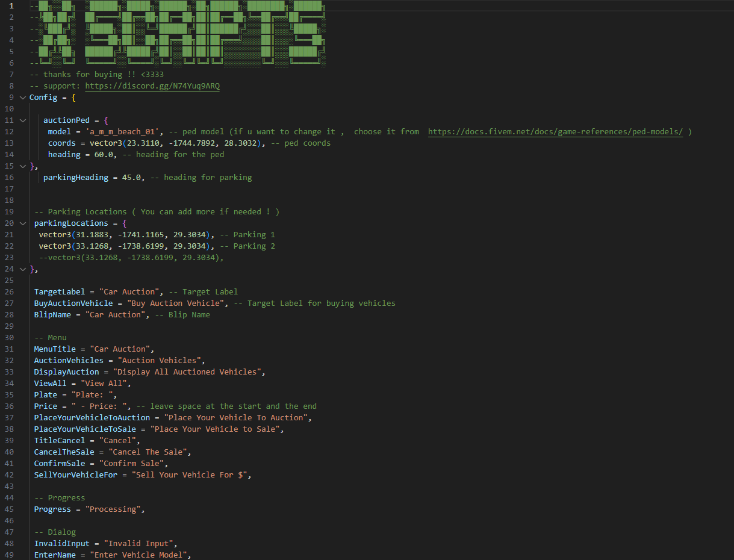734x560 pixels.
Task: Click the commented-out vector3 on line 23
Action: coord(131,258)
